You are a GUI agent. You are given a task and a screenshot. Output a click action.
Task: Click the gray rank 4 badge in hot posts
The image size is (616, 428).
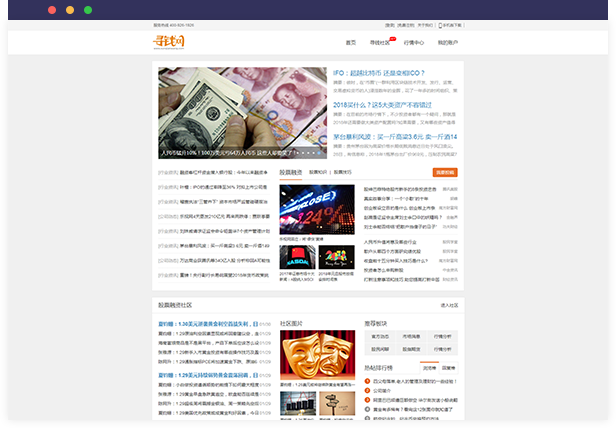click(x=367, y=409)
